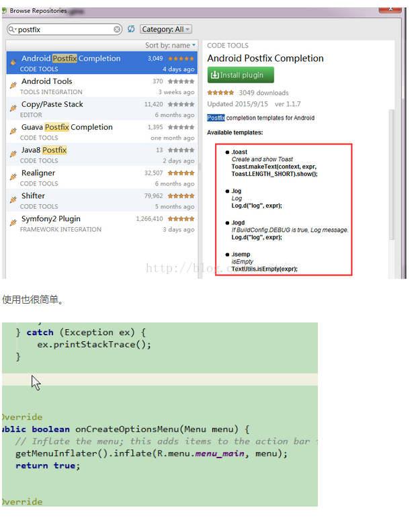Click the refresh repositories icon
Image resolution: width=420 pixels, height=522 pixels.
point(131,29)
